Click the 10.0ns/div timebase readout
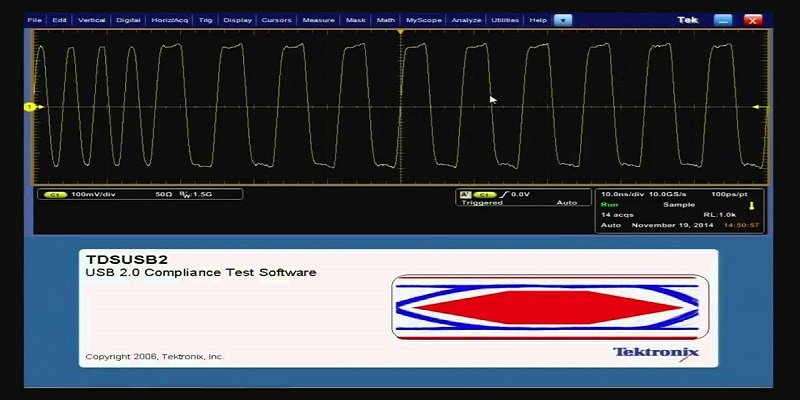 623,194
